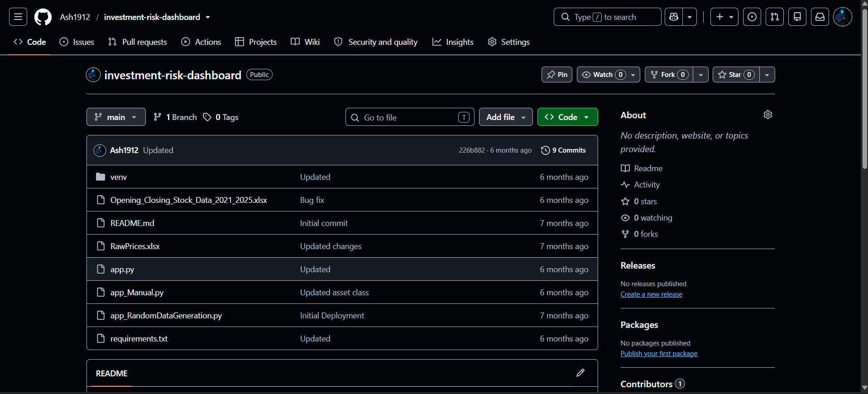
Task: Expand the Fork options dropdown arrow
Action: pyautogui.click(x=700, y=75)
